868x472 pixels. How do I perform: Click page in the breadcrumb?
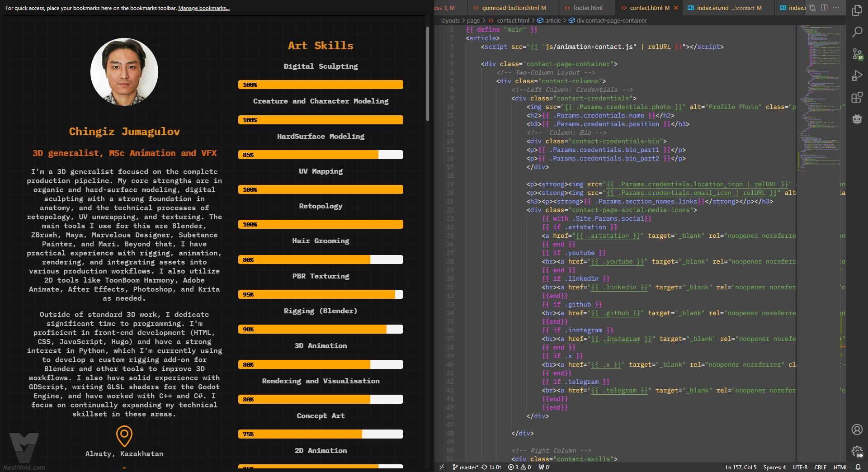(x=473, y=20)
